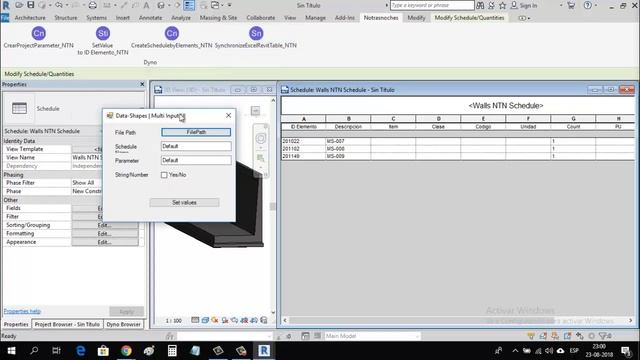Open Chrome from the Windows taskbar
The image size is (640, 360).
[x=126, y=351]
